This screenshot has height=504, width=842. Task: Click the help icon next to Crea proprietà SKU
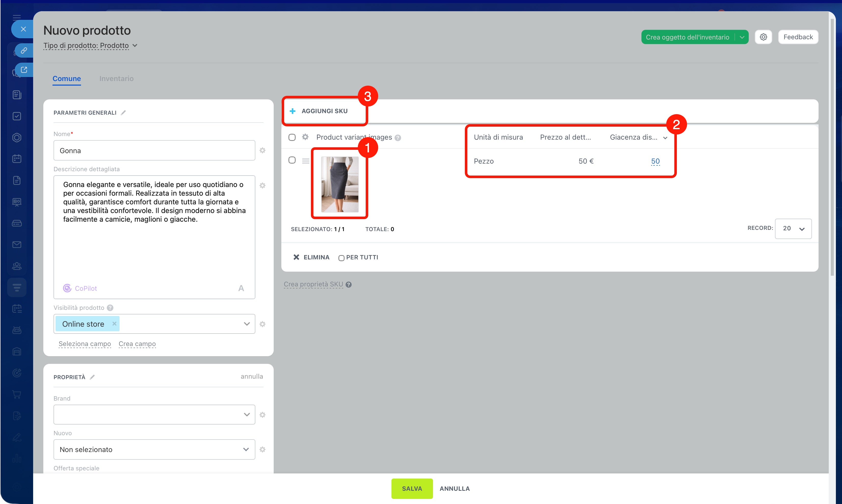click(348, 285)
